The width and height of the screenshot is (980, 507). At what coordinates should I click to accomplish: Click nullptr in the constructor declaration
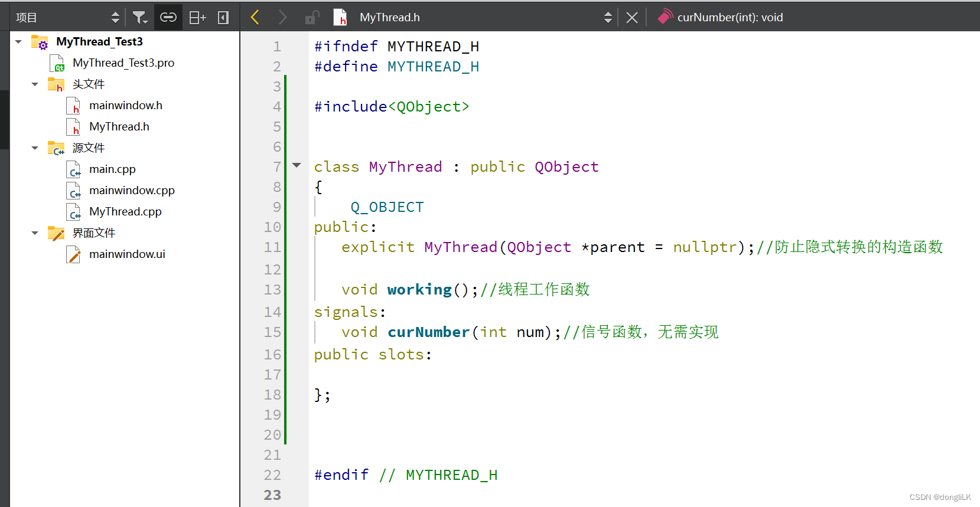[705, 247]
